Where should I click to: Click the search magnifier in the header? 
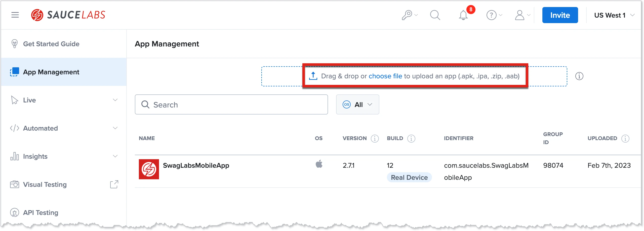[435, 15]
